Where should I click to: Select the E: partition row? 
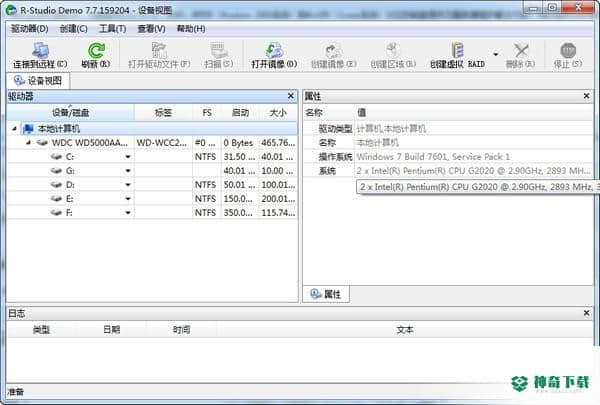click(152, 199)
